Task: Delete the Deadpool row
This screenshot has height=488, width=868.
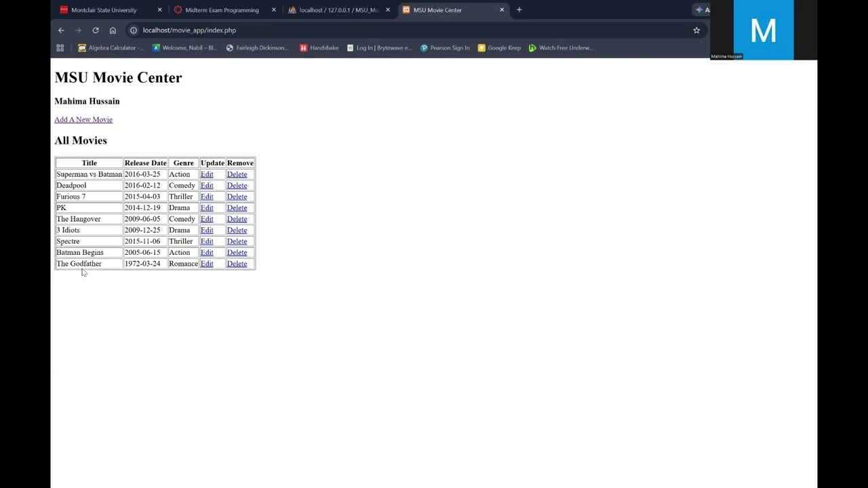Action: 237,186
